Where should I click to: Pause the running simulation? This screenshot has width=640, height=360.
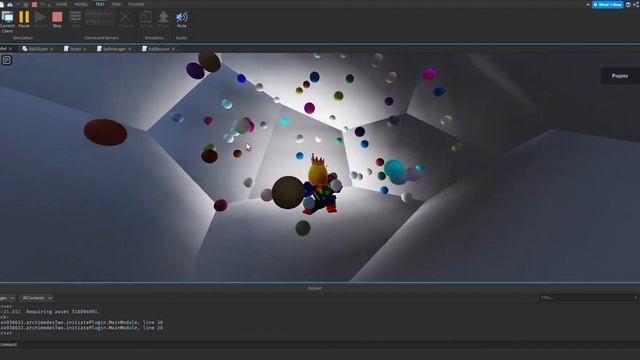point(24,20)
